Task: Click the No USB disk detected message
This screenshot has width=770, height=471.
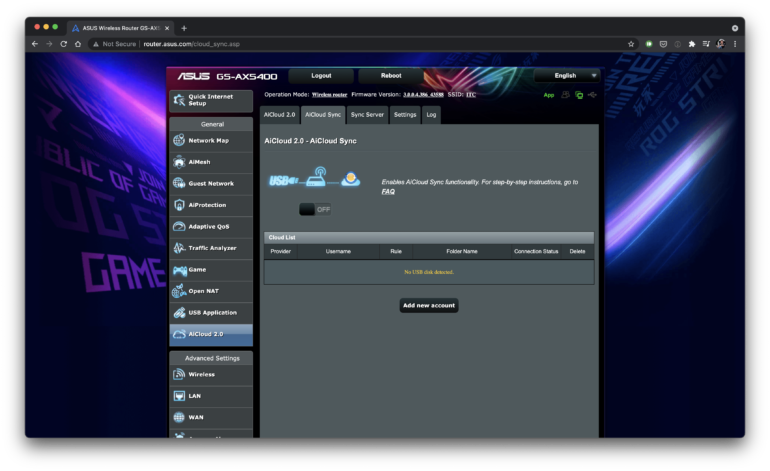Action: pos(429,272)
